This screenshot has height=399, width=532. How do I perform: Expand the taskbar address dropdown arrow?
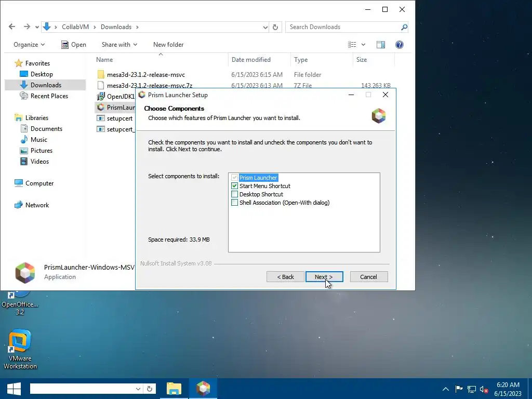click(x=138, y=389)
